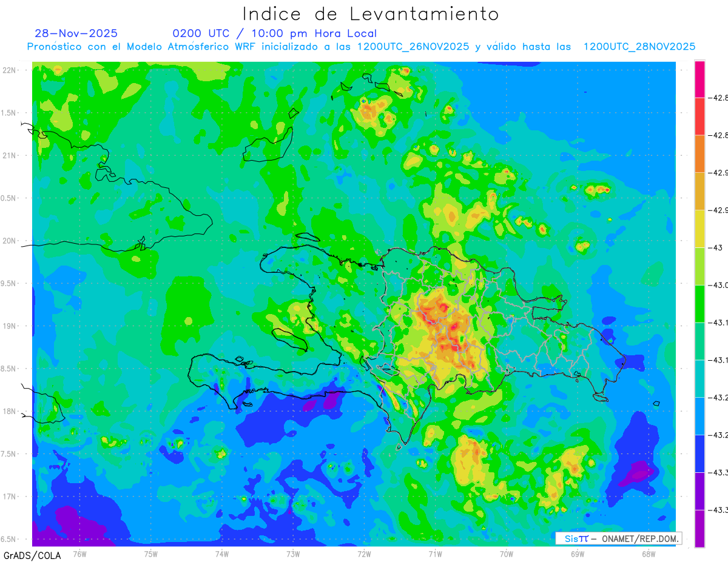
Task: Choose the pure green legend segment
Action: click(x=699, y=303)
